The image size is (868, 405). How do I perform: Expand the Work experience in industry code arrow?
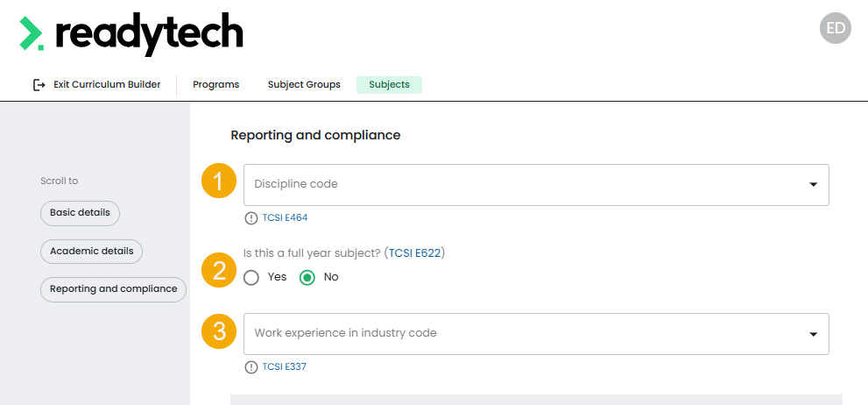tap(813, 334)
